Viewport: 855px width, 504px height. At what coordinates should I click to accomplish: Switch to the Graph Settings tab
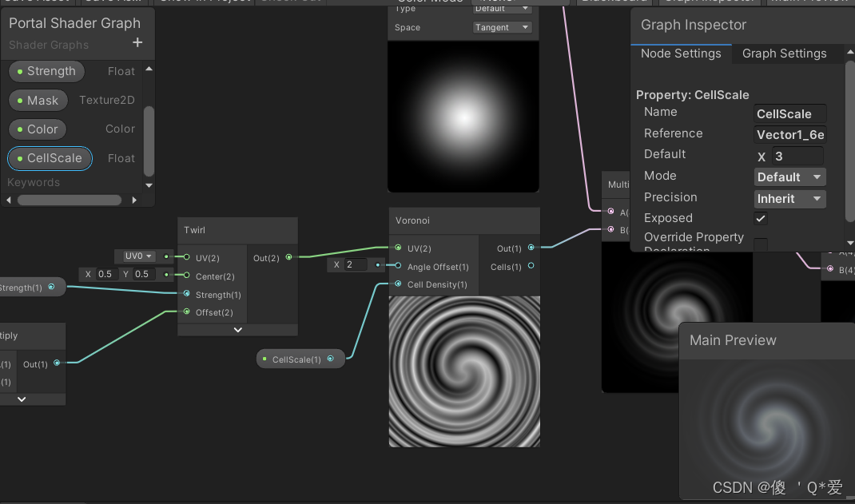click(784, 54)
